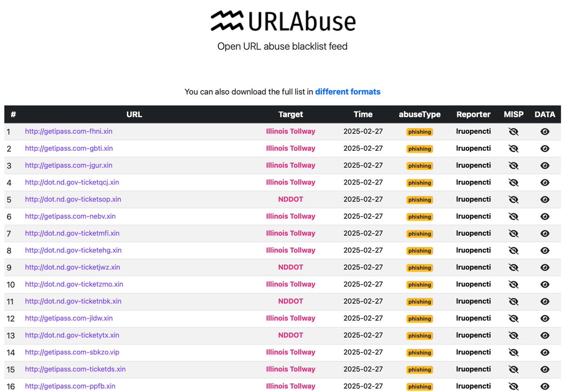
Task: Click MISP icon for getipass.com-sbkzo.vip
Action: (x=513, y=352)
